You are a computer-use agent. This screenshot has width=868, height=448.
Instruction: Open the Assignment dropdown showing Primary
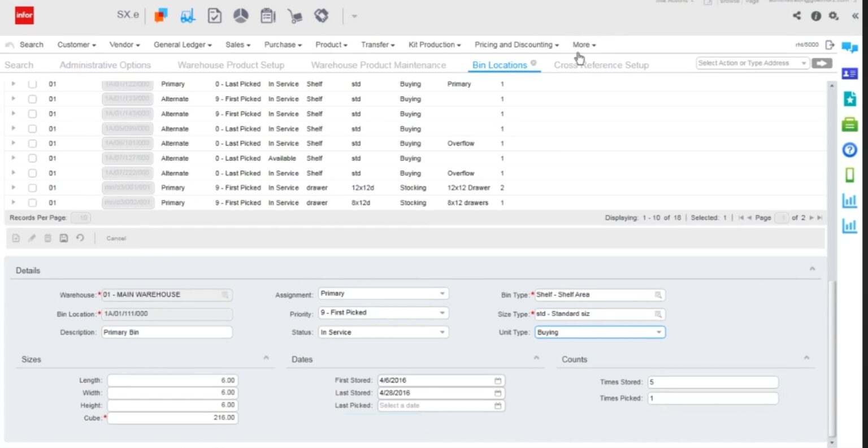point(441,293)
